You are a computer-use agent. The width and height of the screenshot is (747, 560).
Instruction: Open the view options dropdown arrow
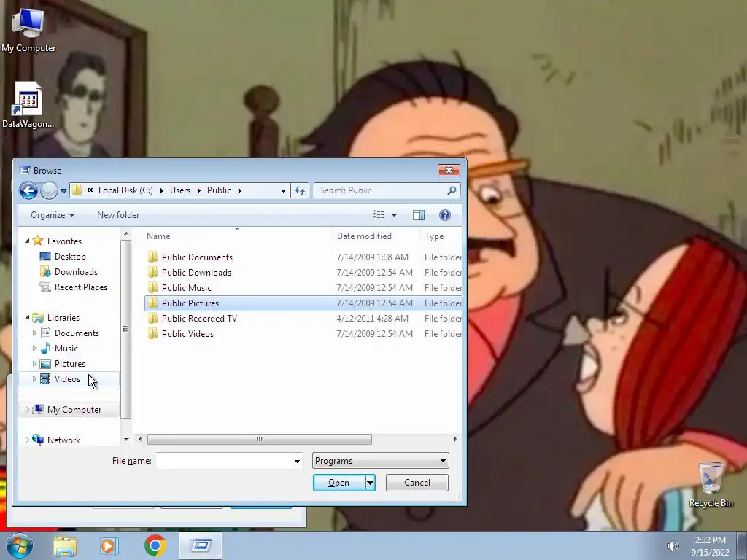[x=394, y=215]
